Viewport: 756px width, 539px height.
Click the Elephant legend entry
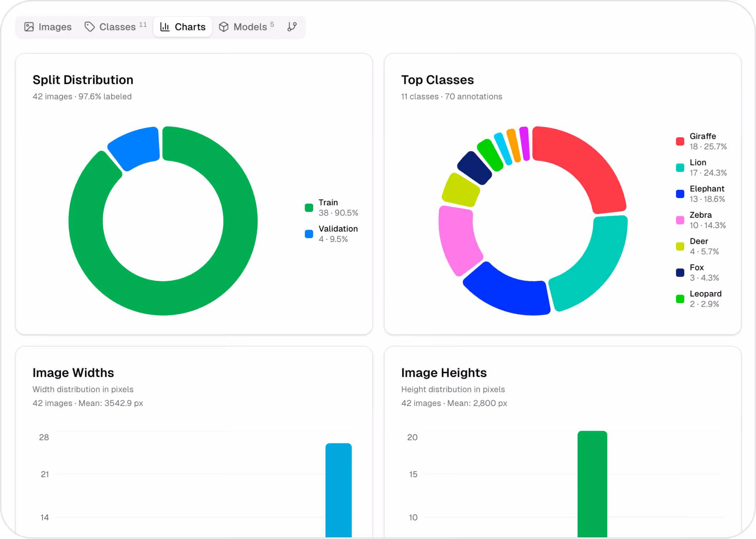coord(700,193)
